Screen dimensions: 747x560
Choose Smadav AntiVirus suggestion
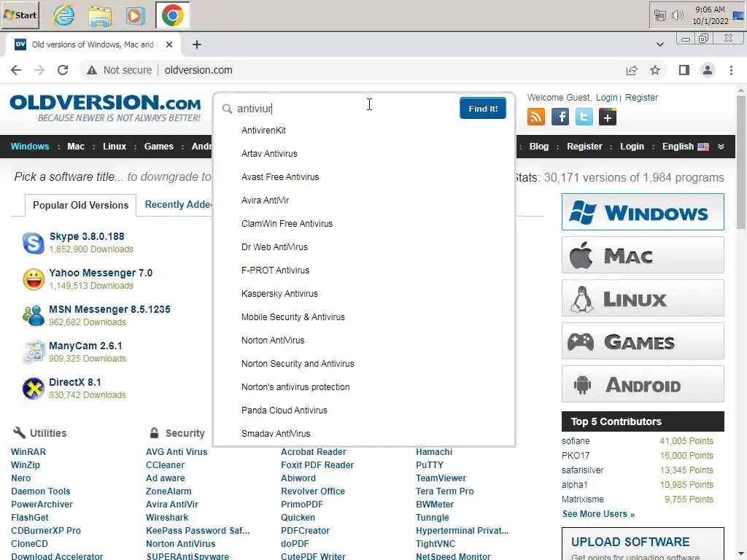pyautogui.click(x=365, y=434)
